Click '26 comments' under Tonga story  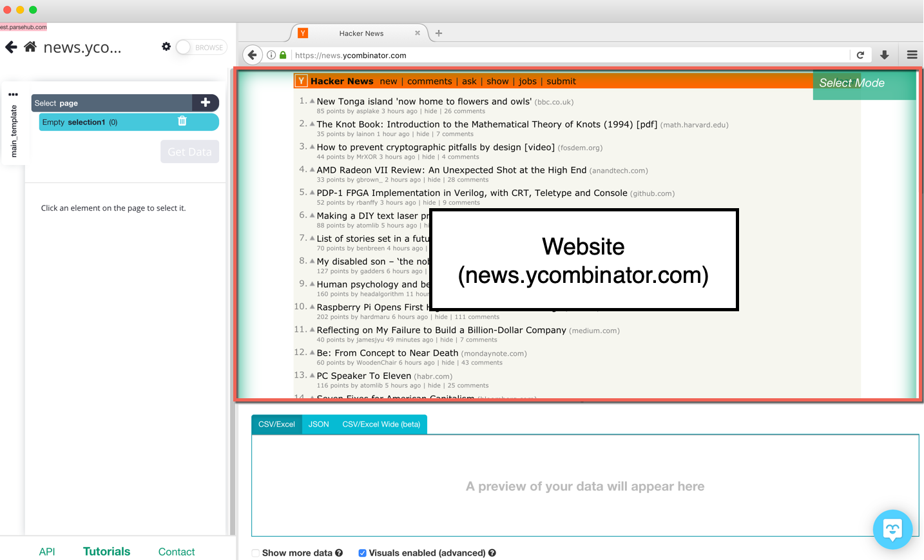465,111
